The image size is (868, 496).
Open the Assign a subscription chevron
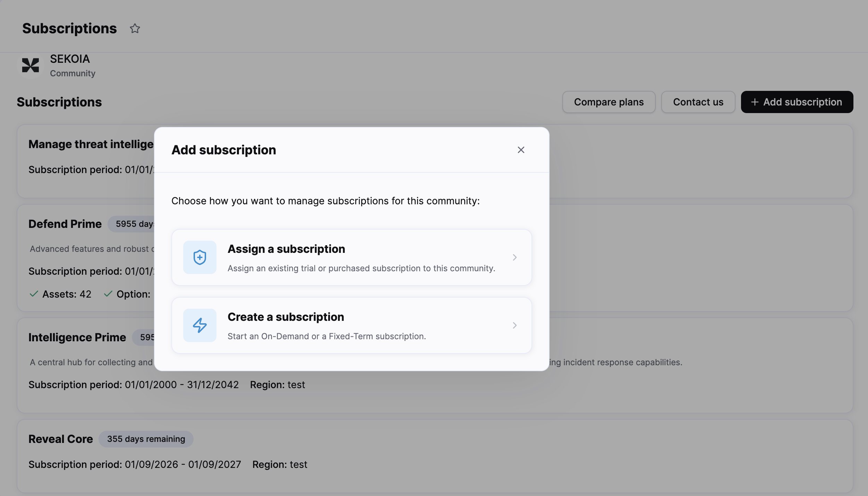(x=515, y=257)
